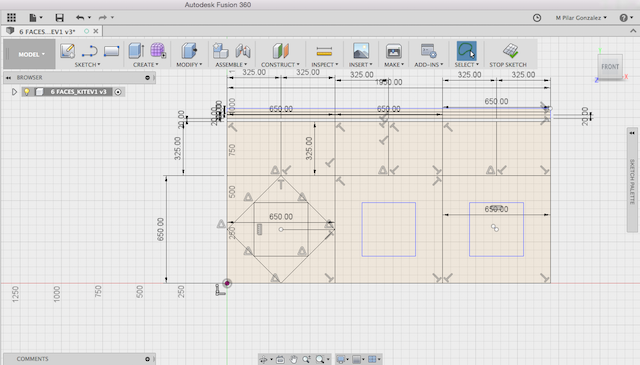The height and width of the screenshot is (365, 640).
Task: Click the Make 3D print icon
Action: pos(393,51)
